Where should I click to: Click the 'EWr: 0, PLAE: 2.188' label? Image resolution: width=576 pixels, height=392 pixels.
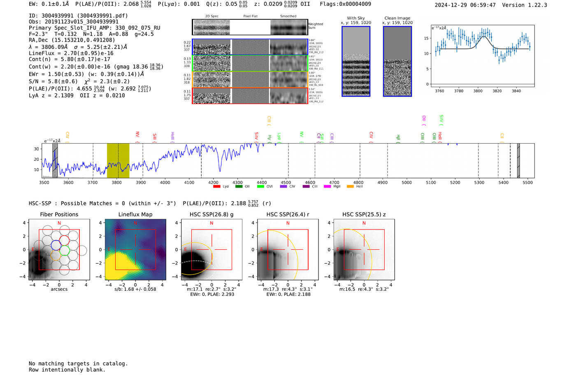coord(288,295)
